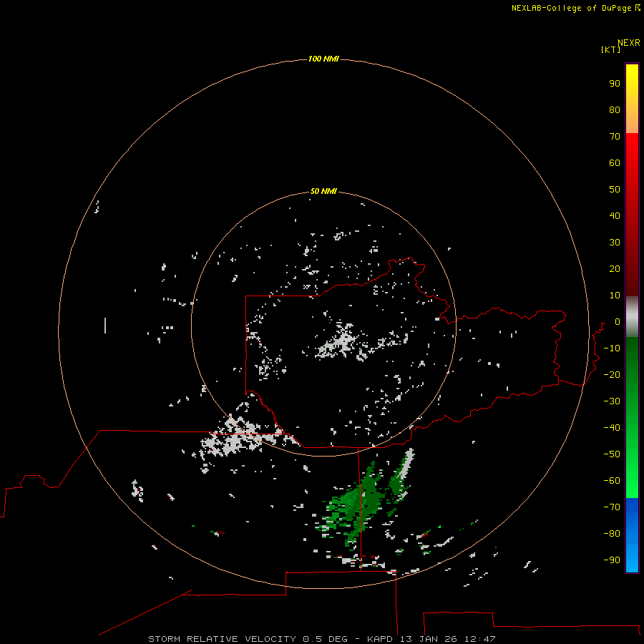Click the -90 value on velocity scale

612,560
